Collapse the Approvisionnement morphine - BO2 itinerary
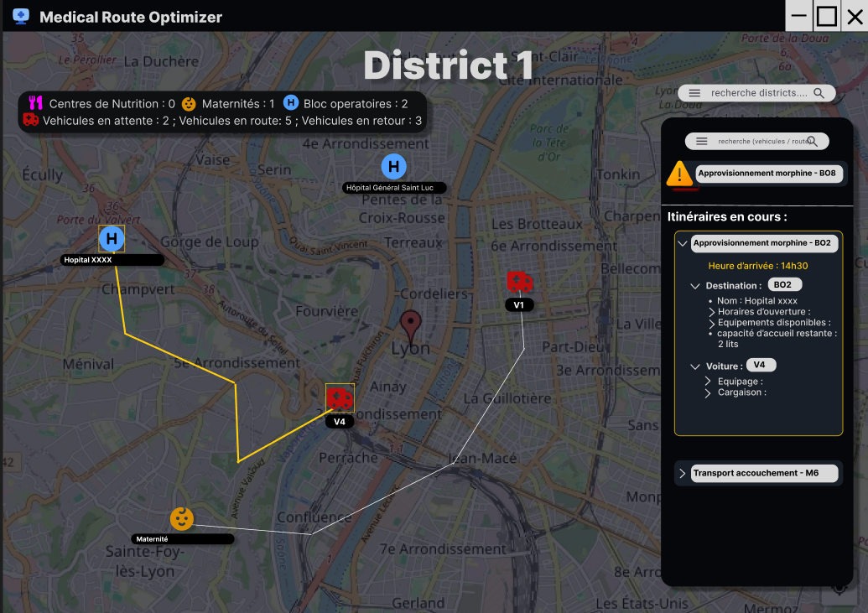This screenshot has height=613, width=868. [x=683, y=243]
